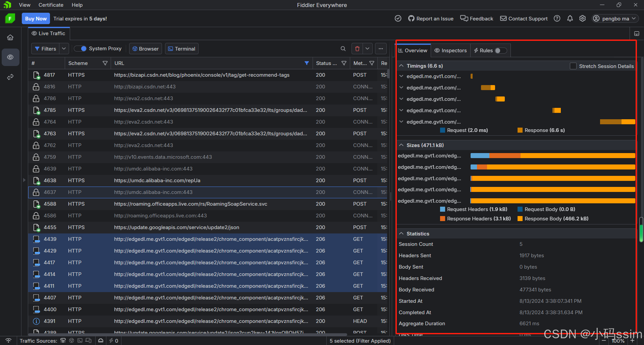This screenshot has width=644, height=345.
Task: Expand the second edgedl.me.gvt1.com timing row
Action: tap(401, 88)
